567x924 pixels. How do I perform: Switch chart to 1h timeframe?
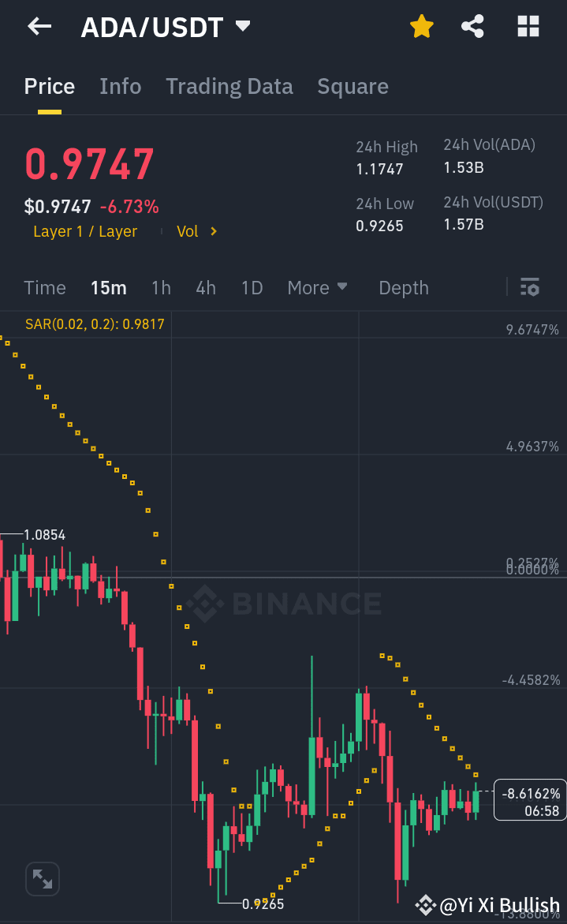point(161,287)
